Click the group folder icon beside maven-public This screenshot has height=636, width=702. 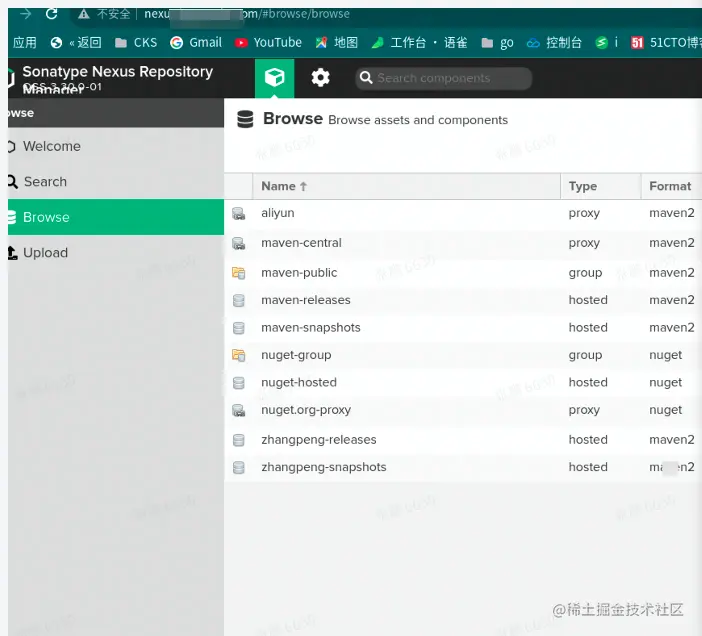coord(239,273)
